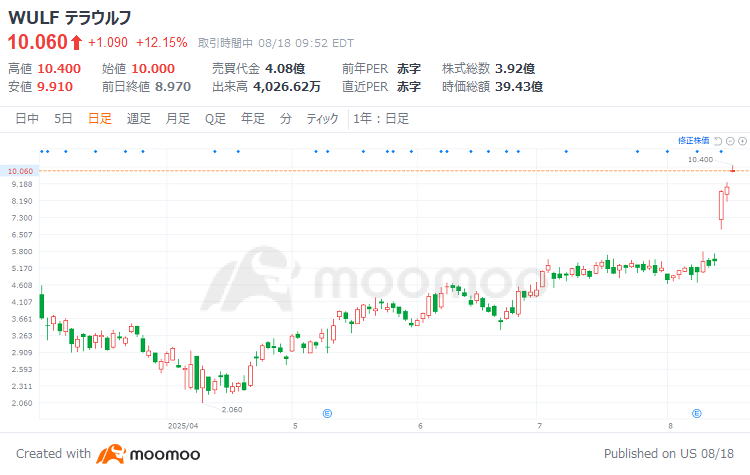
Task: Select the 年足 yearly candle tab
Action: click(253, 119)
